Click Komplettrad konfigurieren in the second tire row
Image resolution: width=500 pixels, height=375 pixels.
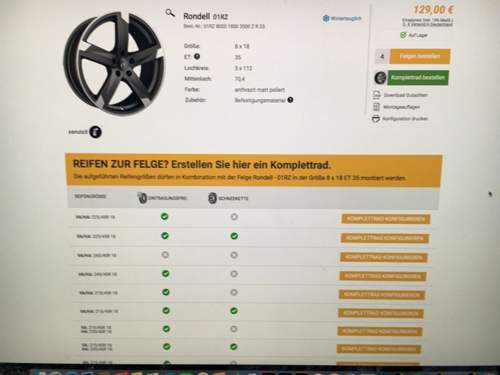pyautogui.click(x=385, y=238)
